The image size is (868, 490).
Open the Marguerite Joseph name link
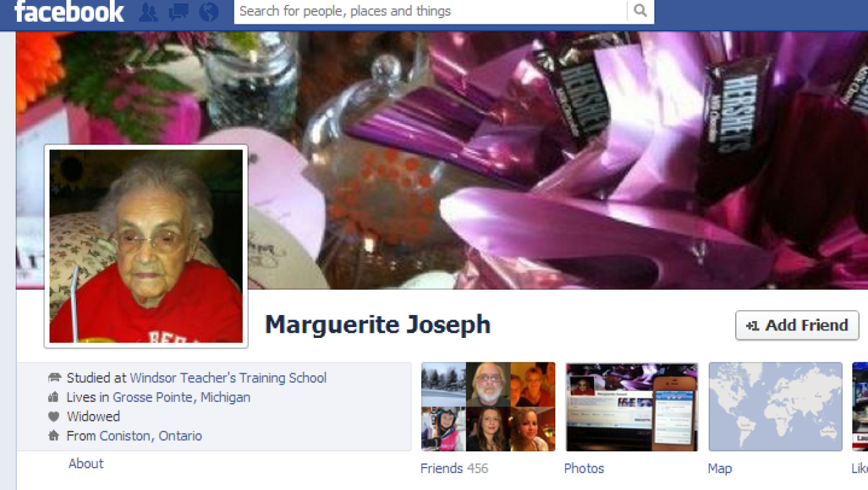(378, 324)
